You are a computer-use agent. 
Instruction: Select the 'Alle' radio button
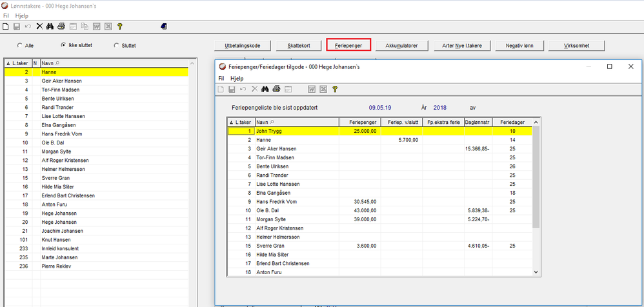[x=19, y=46]
